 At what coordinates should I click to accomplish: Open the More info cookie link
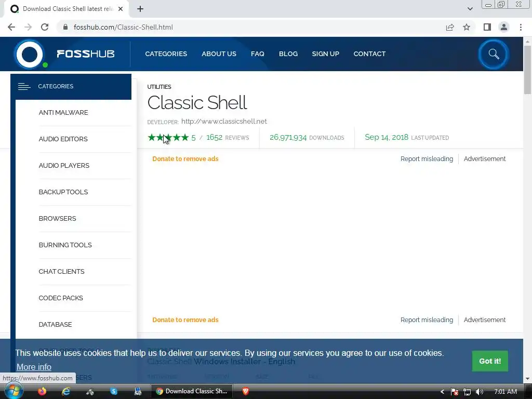[x=34, y=367]
